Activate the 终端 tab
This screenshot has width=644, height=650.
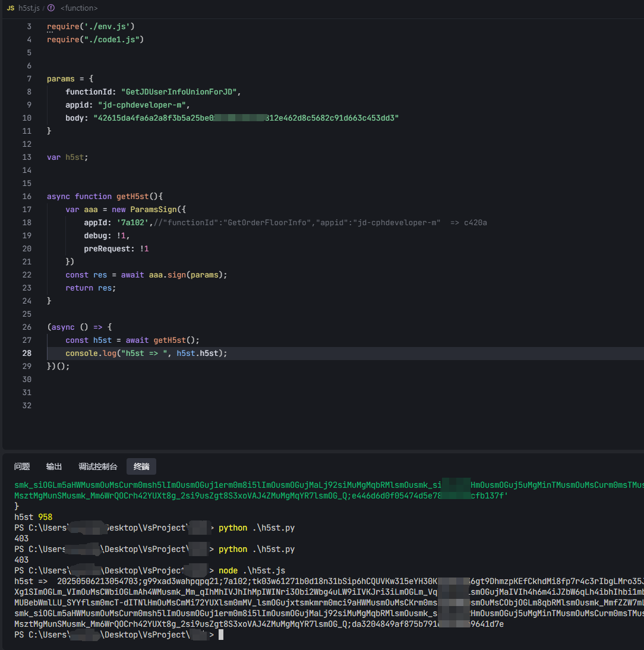141,466
